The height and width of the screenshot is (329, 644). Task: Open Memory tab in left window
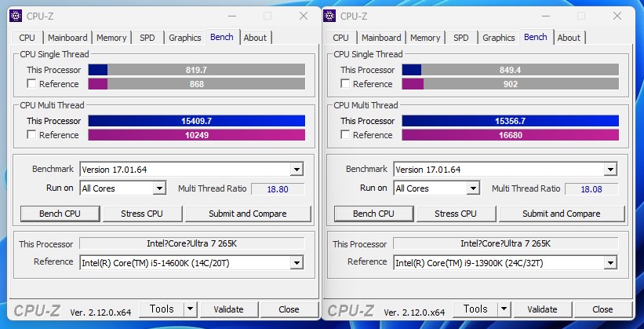click(x=111, y=38)
